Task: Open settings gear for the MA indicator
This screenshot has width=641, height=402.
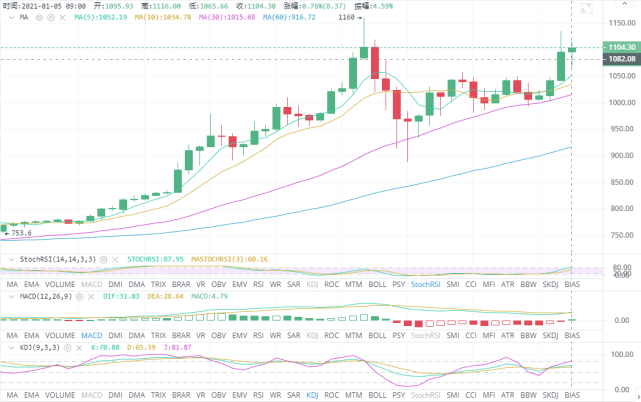Action: (51, 18)
